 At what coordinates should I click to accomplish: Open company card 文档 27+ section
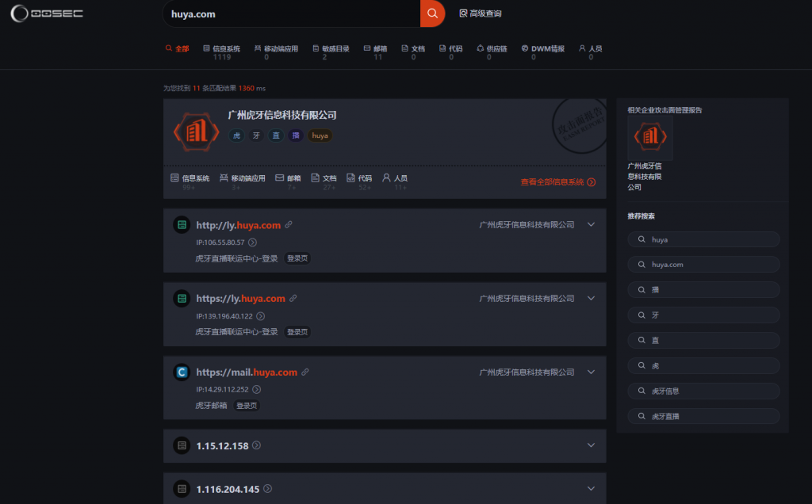[x=324, y=181]
